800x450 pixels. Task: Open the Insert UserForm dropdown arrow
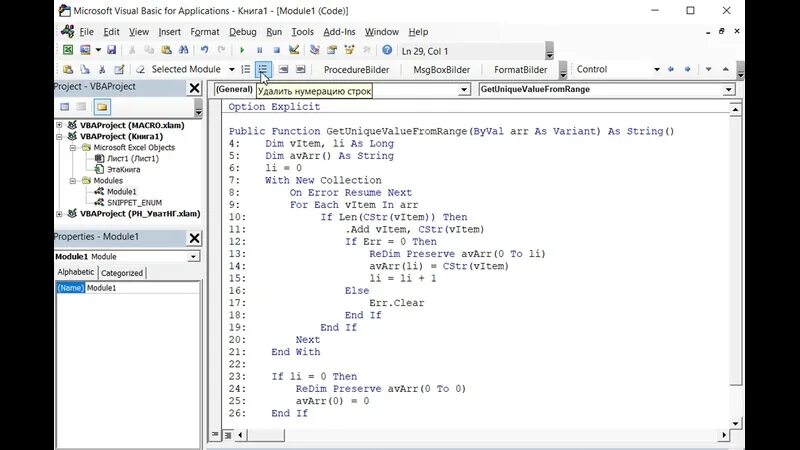(x=98, y=50)
